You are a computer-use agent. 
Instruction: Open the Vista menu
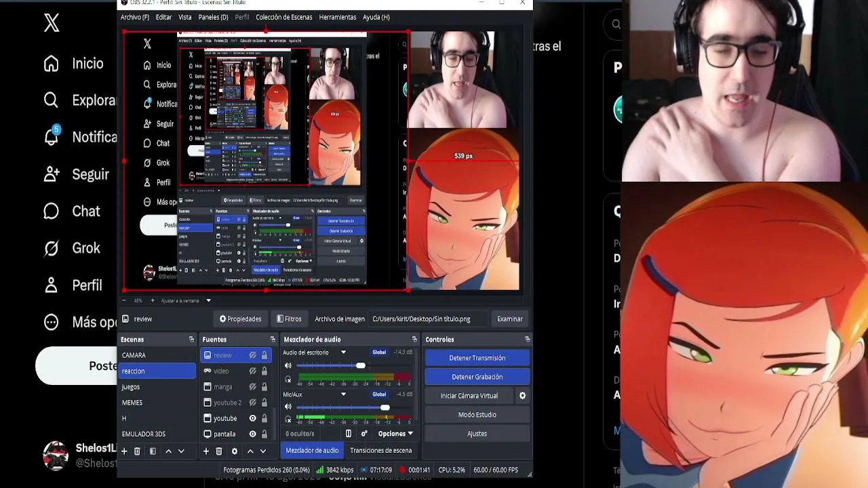(185, 17)
